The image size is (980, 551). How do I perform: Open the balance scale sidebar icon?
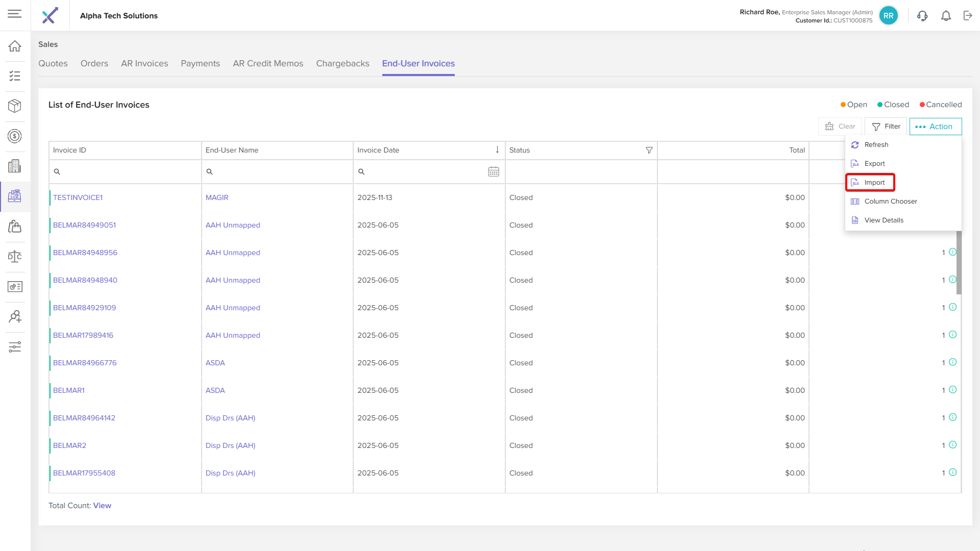click(x=15, y=257)
